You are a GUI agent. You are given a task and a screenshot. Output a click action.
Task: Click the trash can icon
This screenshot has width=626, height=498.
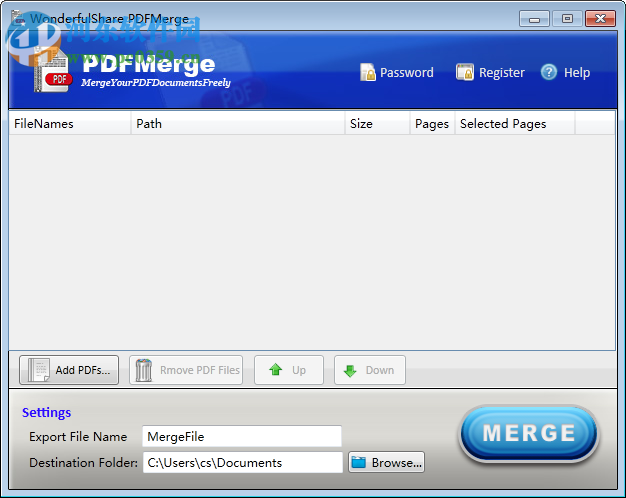[144, 370]
